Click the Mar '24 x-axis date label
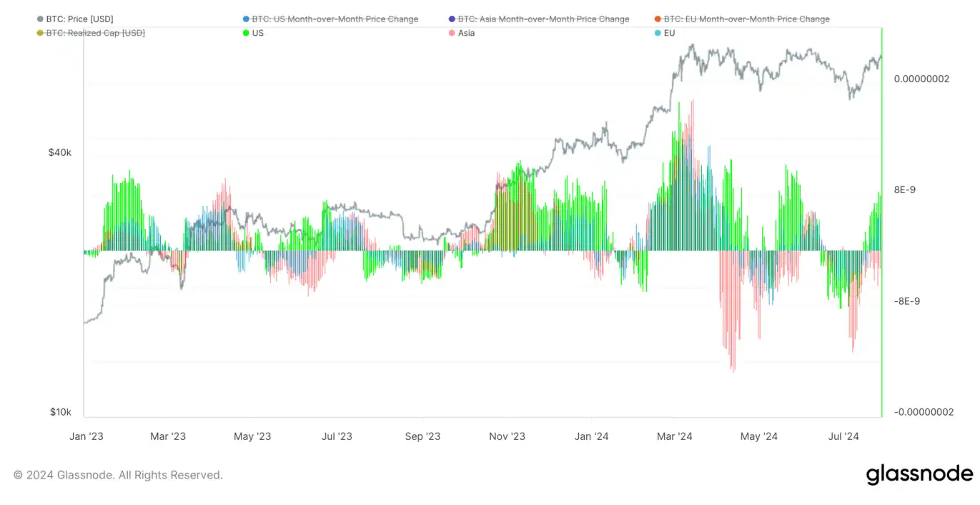 coord(674,436)
